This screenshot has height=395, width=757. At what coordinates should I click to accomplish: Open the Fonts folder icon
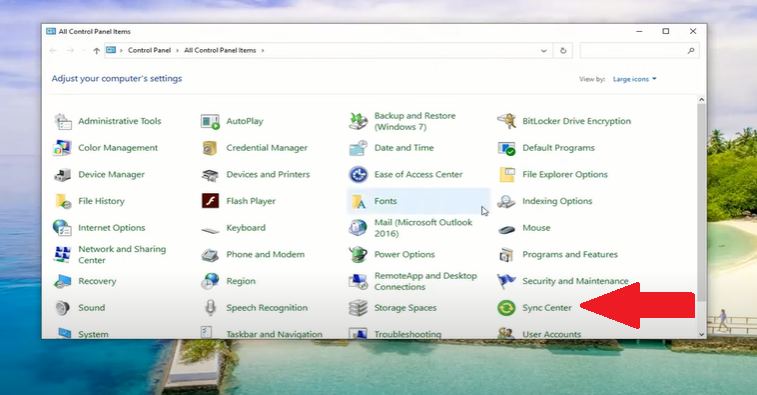pyautogui.click(x=358, y=201)
